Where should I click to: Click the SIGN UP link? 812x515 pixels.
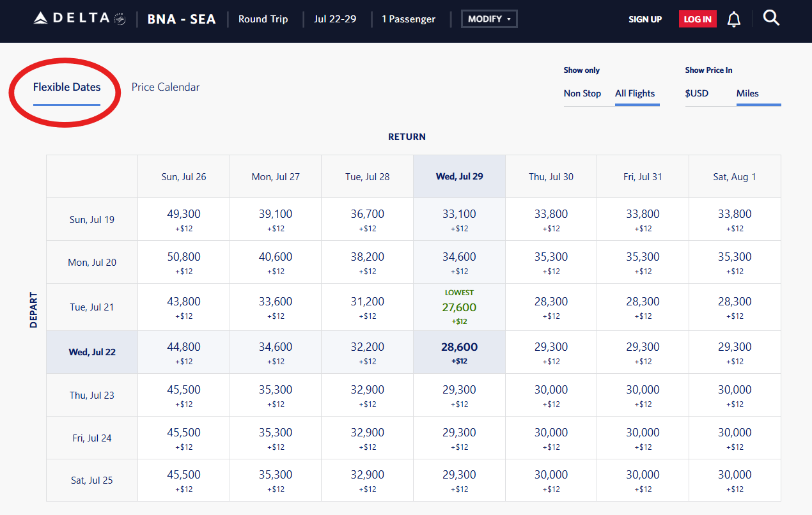[645, 19]
